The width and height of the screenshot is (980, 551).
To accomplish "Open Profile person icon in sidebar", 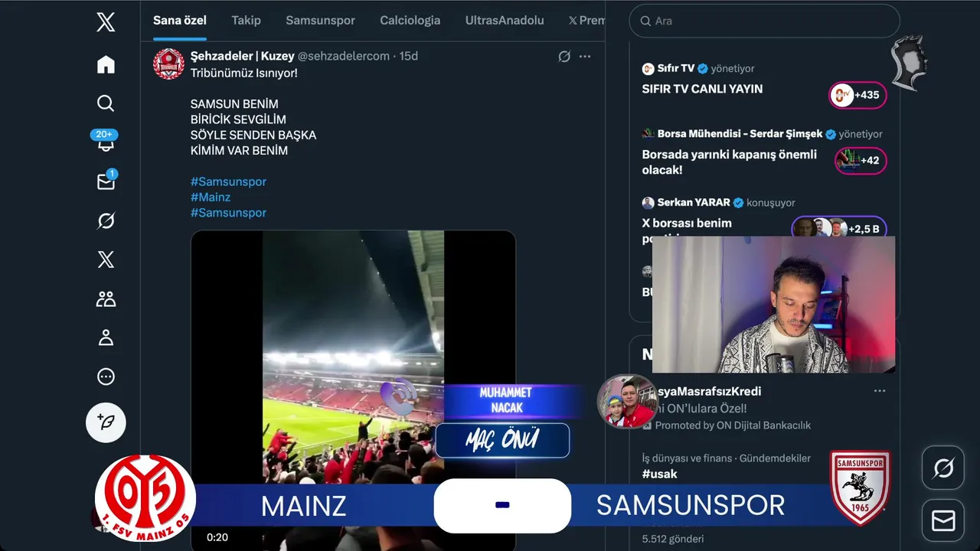I will pyautogui.click(x=106, y=337).
